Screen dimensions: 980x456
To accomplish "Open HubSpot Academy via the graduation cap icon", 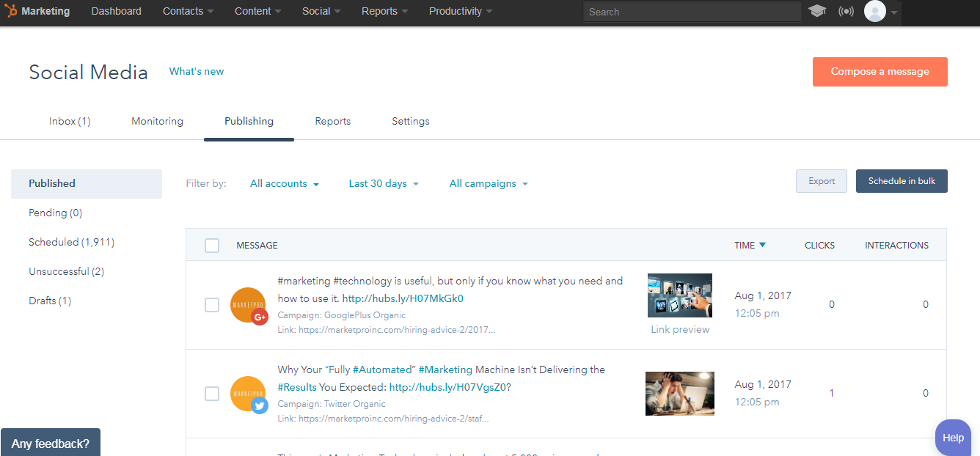I will [817, 12].
